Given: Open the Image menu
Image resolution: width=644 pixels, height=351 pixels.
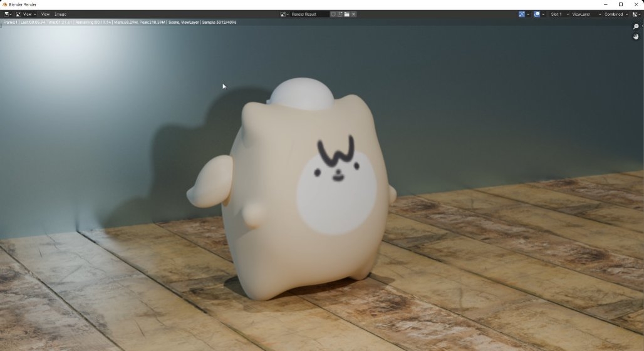Looking at the screenshot, I should coord(60,14).
